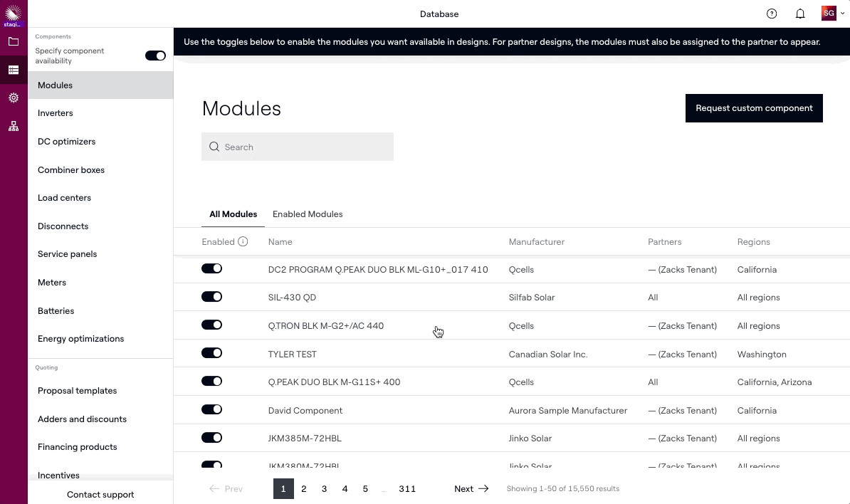Viewport: 850px width, 504px height.
Task: Open Batteries in the sidebar
Action: tap(56, 311)
